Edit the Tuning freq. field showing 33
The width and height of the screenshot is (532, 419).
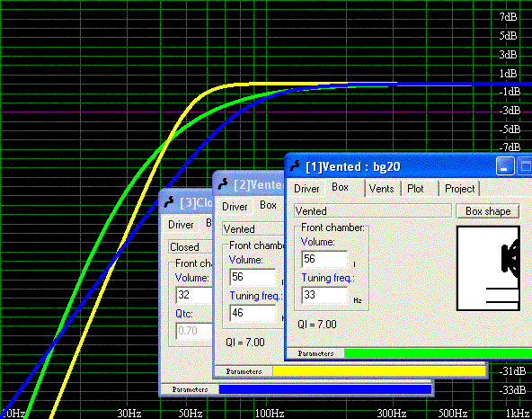coord(324,295)
